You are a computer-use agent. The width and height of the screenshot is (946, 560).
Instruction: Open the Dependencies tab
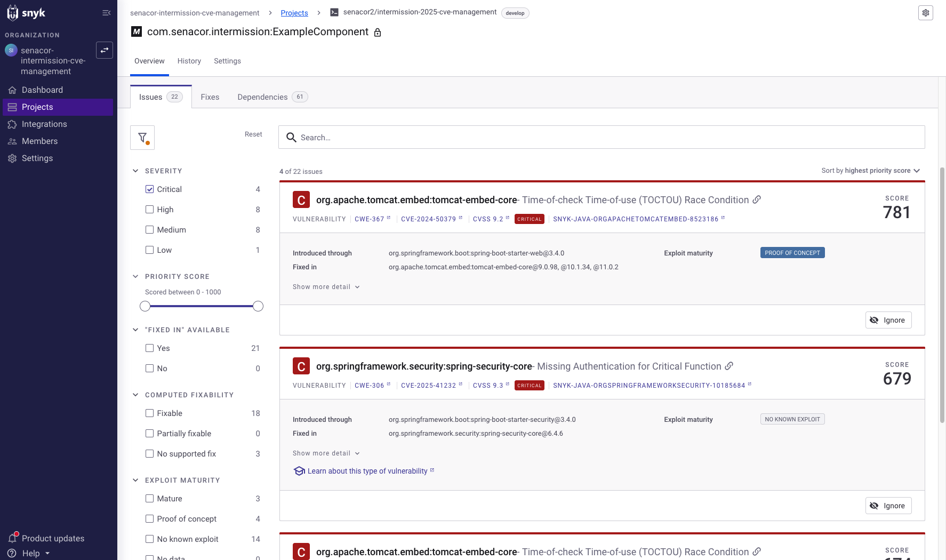tap(272, 97)
